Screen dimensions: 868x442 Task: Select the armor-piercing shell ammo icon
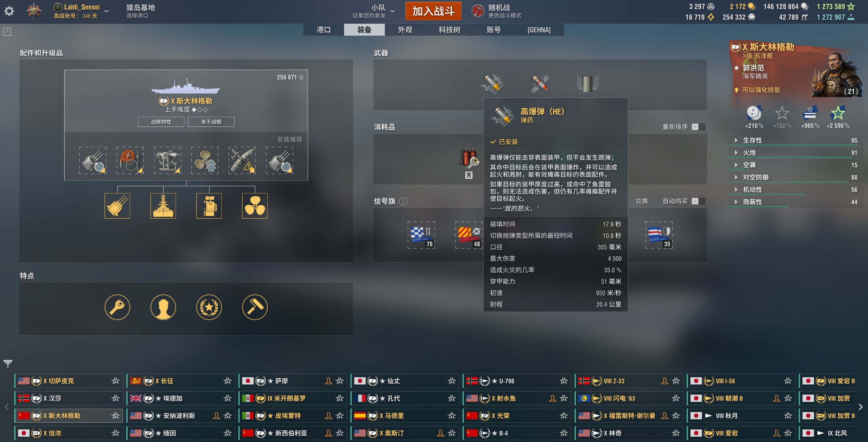pos(540,83)
